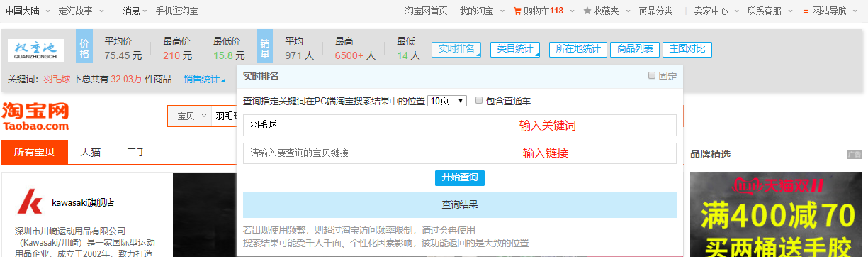Switch to the 二手 tab

[136, 152]
